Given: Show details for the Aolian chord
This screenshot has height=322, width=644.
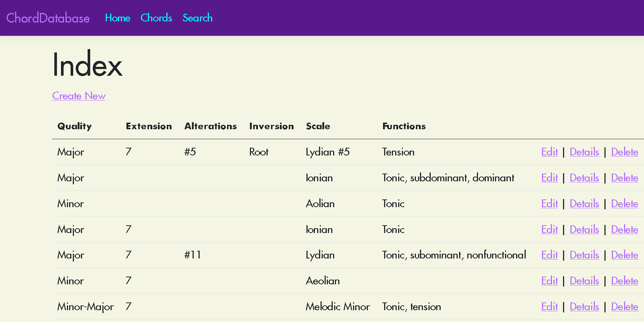Looking at the screenshot, I should click(x=584, y=203).
